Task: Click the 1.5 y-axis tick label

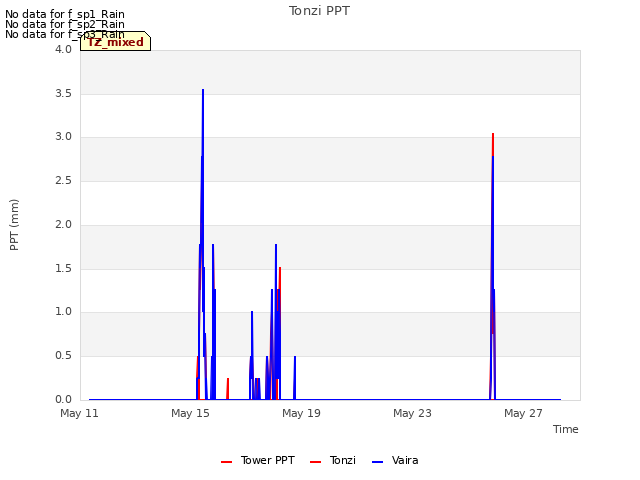Action: (x=63, y=269)
